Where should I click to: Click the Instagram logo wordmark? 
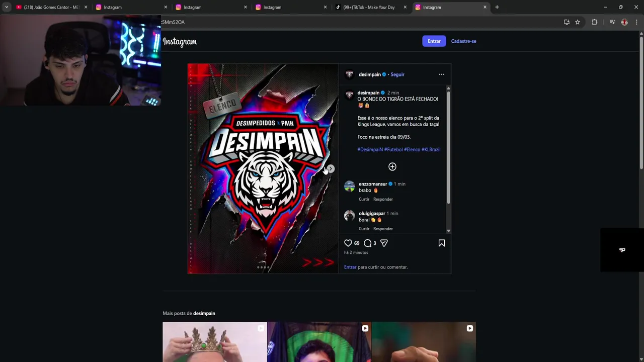click(180, 42)
